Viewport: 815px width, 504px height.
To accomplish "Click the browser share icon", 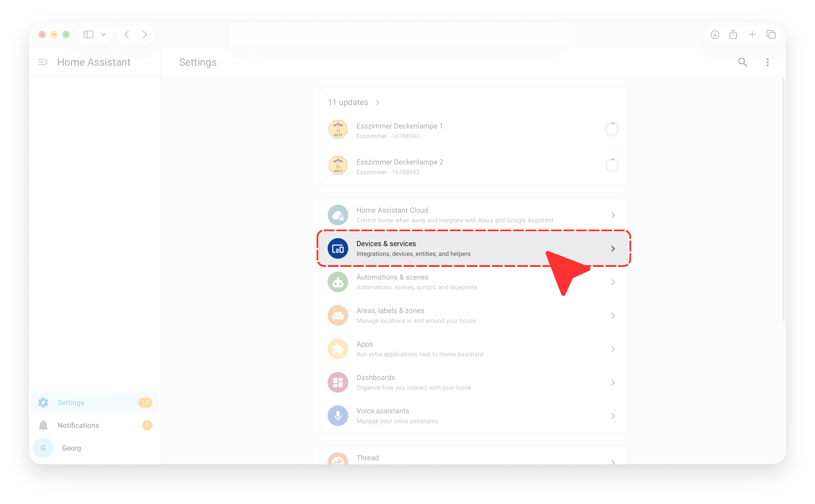I will pos(733,34).
